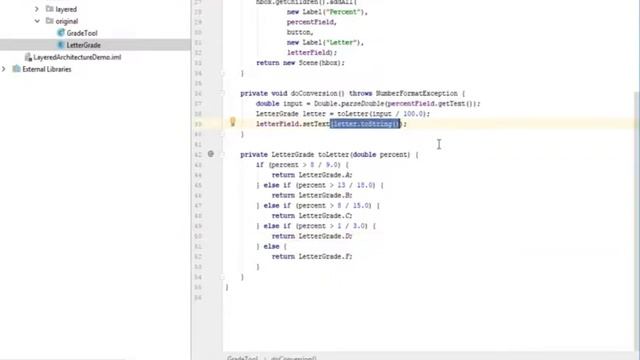Click Double.parseDouble in the code

coord(349,104)
